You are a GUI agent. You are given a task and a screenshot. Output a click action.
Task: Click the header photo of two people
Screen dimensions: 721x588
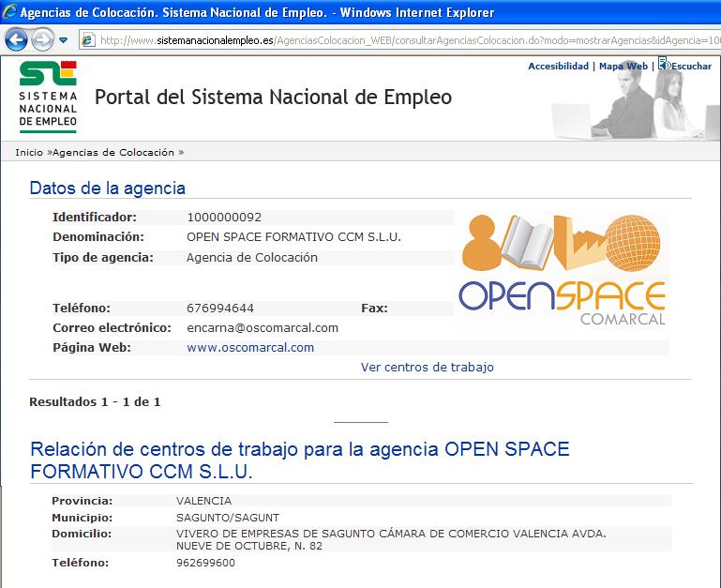635,102
